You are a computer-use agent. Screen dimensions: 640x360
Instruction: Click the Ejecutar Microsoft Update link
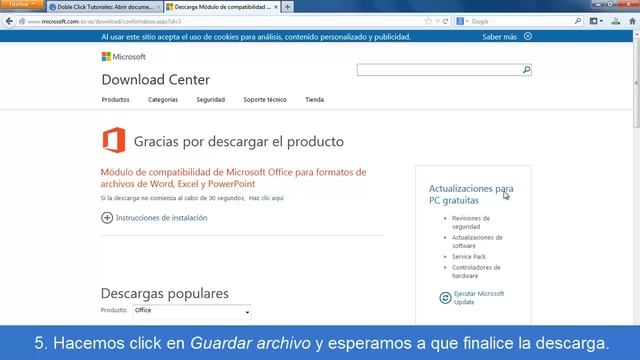pyautogui.click(x=479, y=298)
